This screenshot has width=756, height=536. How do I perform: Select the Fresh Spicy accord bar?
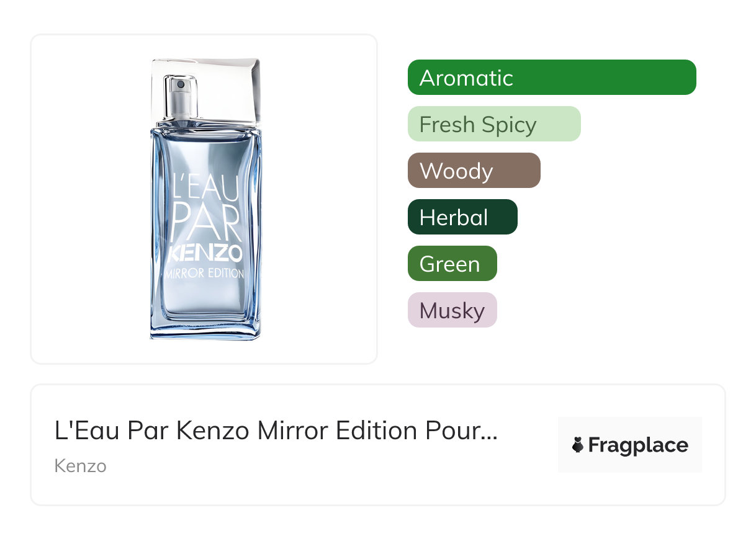click(x=493, y=124)
